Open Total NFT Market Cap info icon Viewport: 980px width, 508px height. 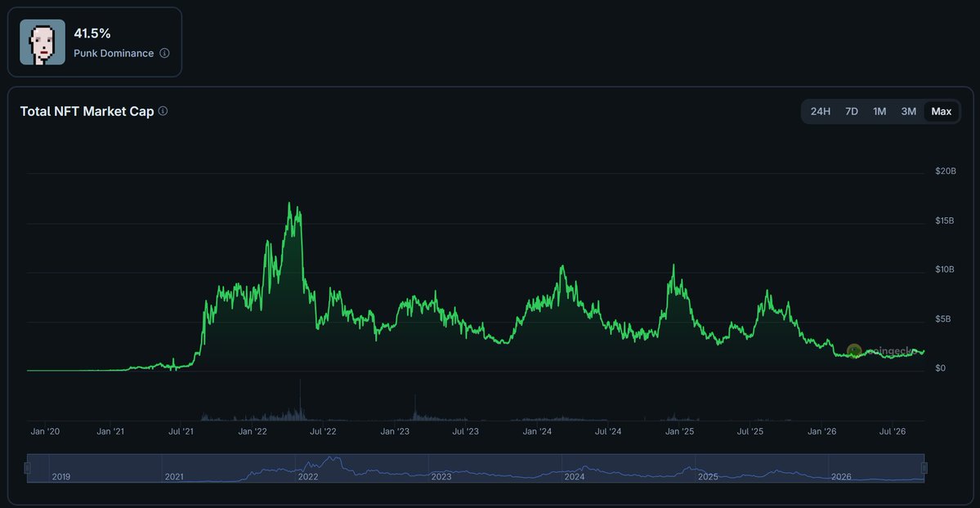(x=163, y=110)
